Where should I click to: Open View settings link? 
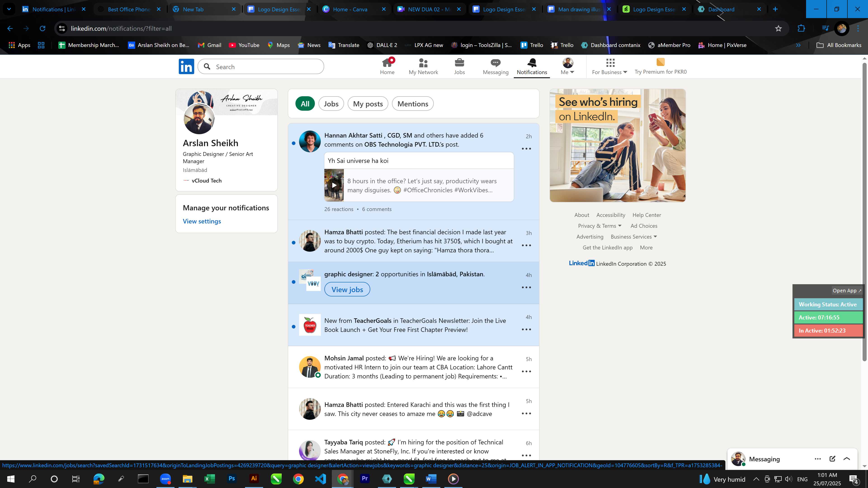(x=202, y=221)
